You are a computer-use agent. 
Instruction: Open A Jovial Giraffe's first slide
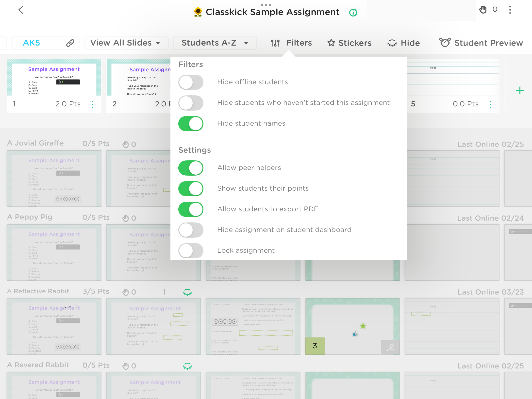click(x=54, y=179)
